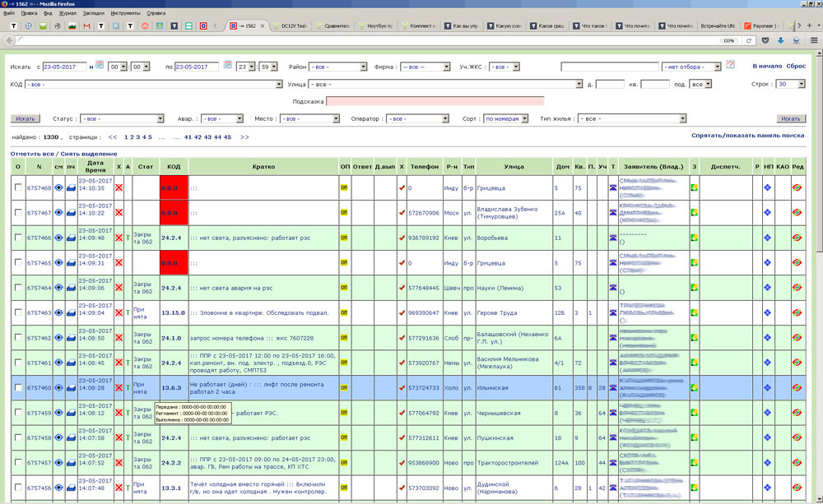
Task: Click the help question mark icon near filter
Action: [x=729, y=65]
